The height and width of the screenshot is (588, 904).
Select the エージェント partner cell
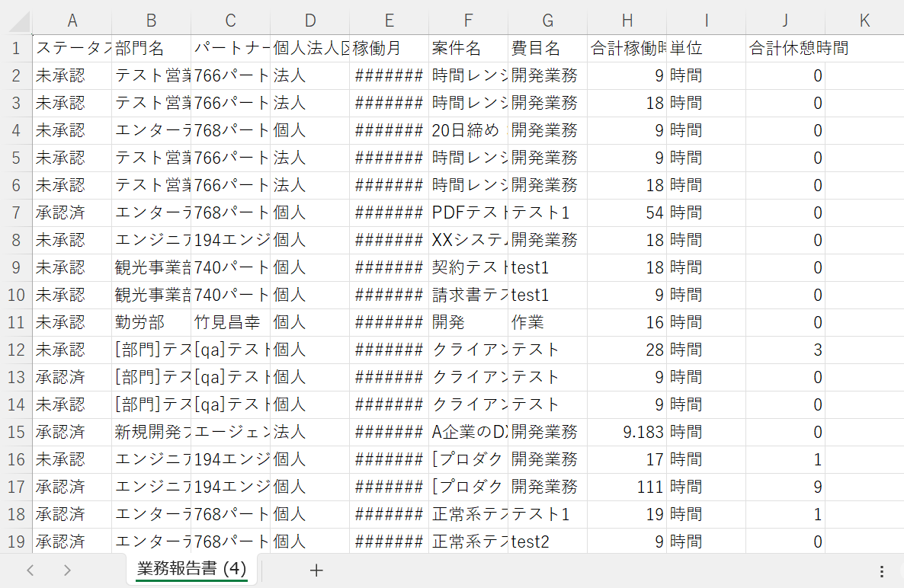click(231, 432)
